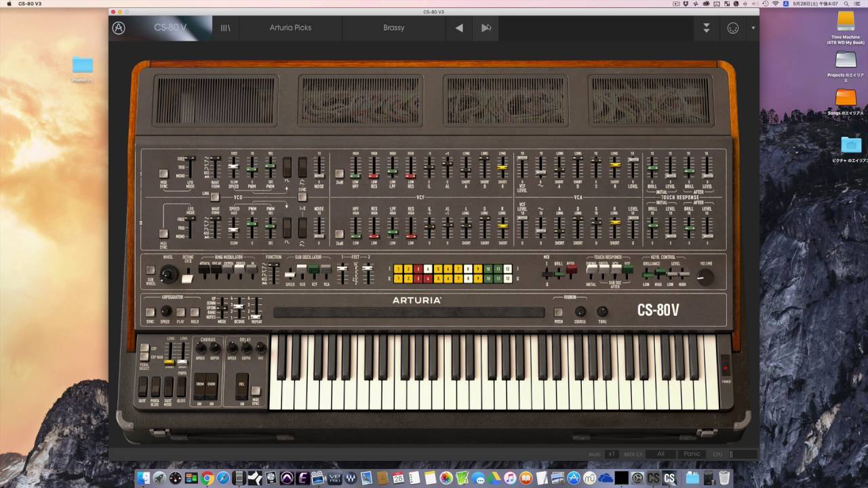Open the CS-80 V3 menu bar item

[x=28, y=3]
